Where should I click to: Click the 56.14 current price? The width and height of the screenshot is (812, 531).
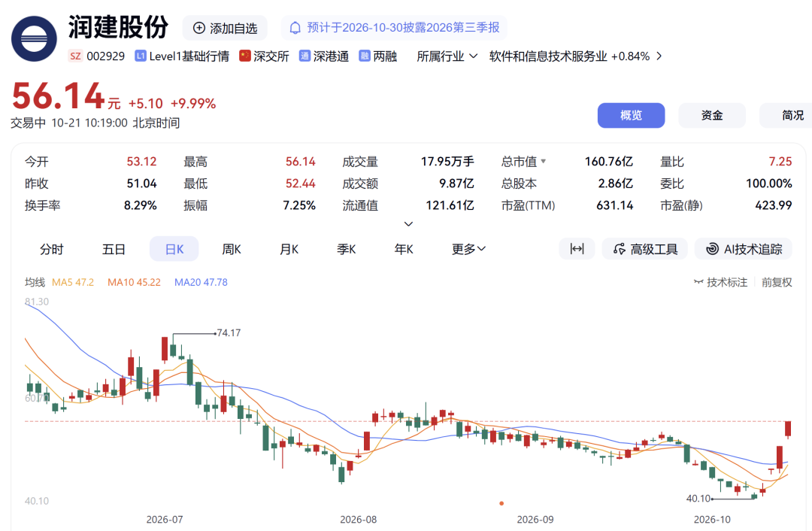[x=59, y=96]
